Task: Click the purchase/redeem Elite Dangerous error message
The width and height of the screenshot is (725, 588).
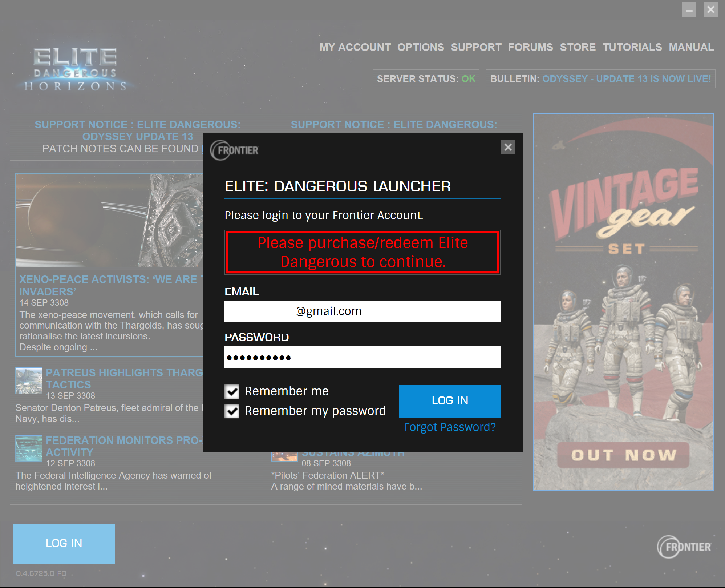Action: pos(362,252)
